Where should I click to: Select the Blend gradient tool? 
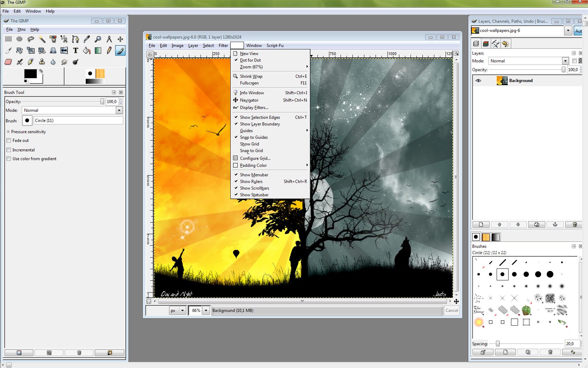(x=98, y=50)
